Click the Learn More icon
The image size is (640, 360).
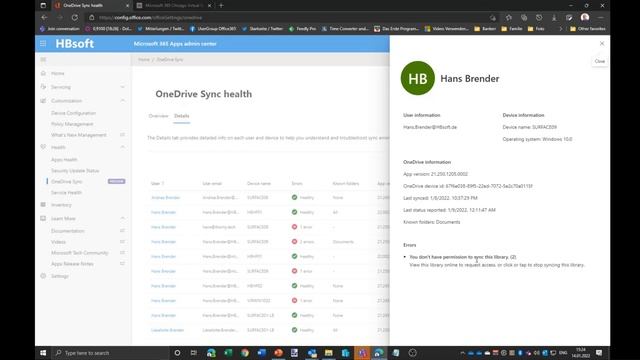tap(43, 218)
